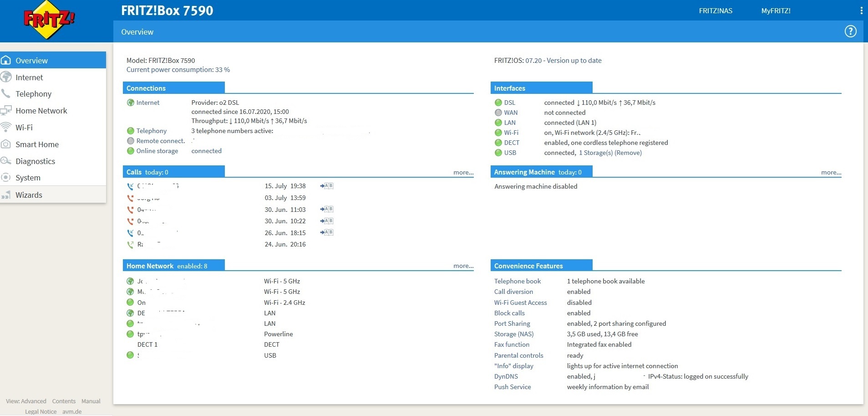Click the Wizards icon in sidebar
The image size is (868, 416).
(6, 195)
